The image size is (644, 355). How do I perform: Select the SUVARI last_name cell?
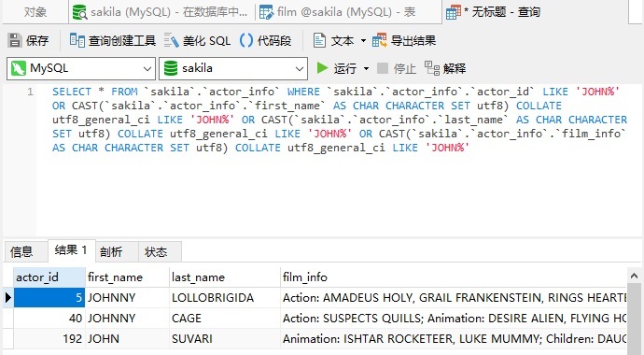coord(225,338)
